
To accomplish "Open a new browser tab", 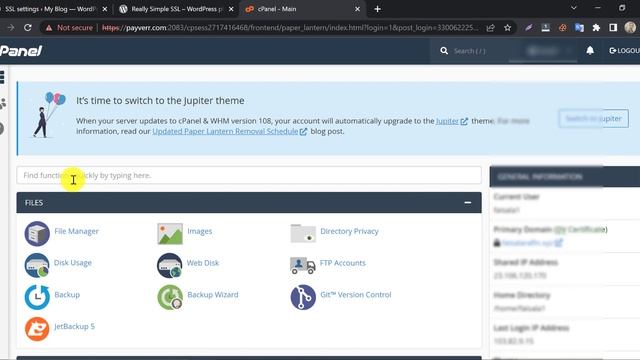I will click(x=377, y=9).
